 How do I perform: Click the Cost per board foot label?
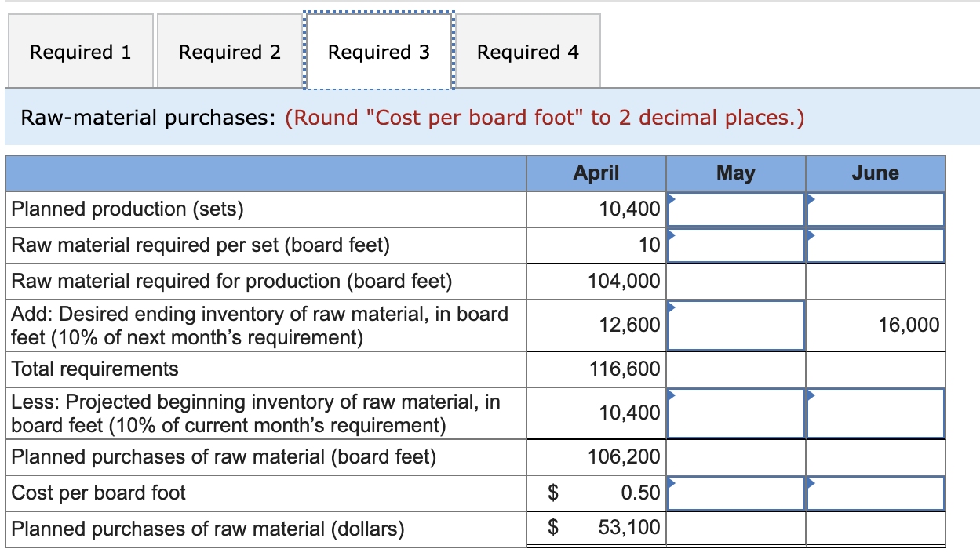click(x=99, y=493)
